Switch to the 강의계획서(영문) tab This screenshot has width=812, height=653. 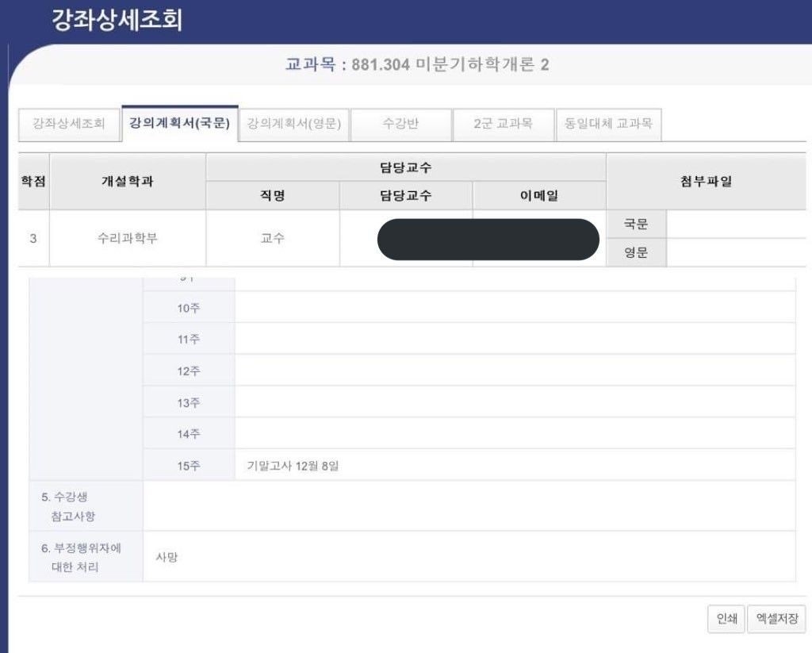(293, 125)
